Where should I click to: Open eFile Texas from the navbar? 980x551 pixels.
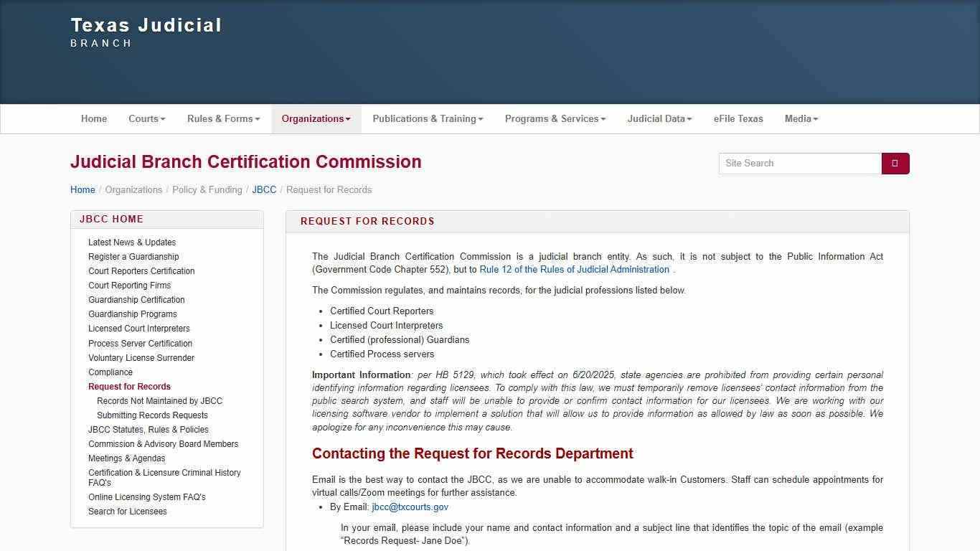coord(738,119)
